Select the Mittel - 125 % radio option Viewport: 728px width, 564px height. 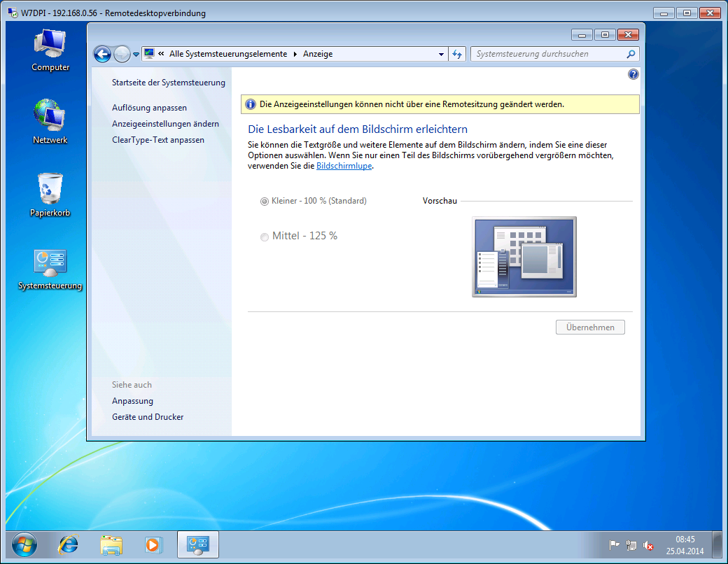coord(265,237)
